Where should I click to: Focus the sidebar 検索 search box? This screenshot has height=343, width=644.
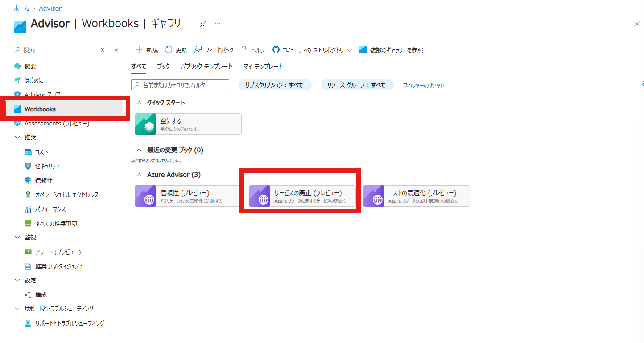click(x=54, y=50)
